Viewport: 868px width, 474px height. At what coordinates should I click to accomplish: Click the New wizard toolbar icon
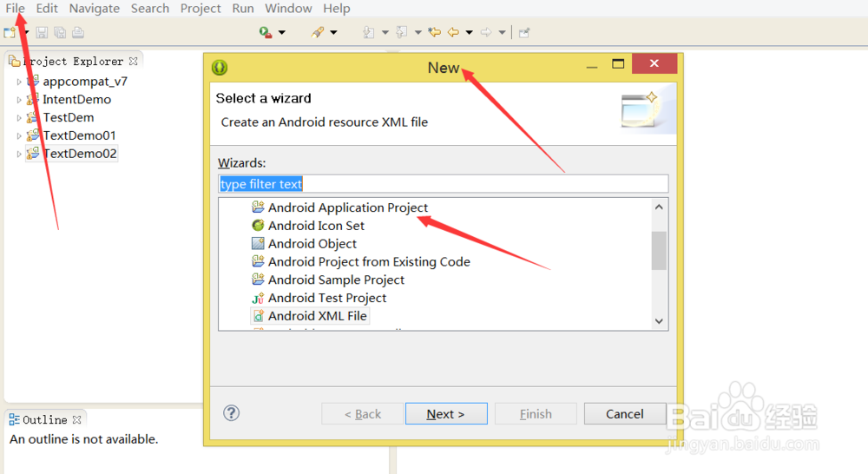click(x=10, y=33)
